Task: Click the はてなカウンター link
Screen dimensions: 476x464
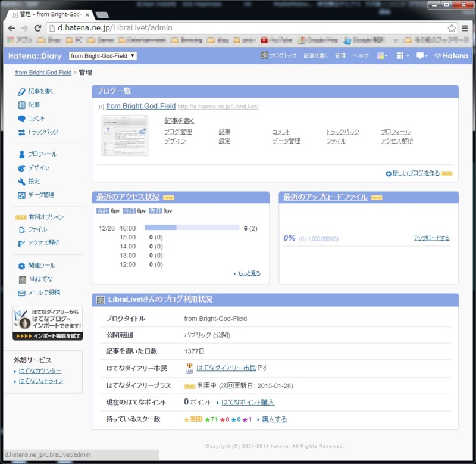Action: coord(40,371)
